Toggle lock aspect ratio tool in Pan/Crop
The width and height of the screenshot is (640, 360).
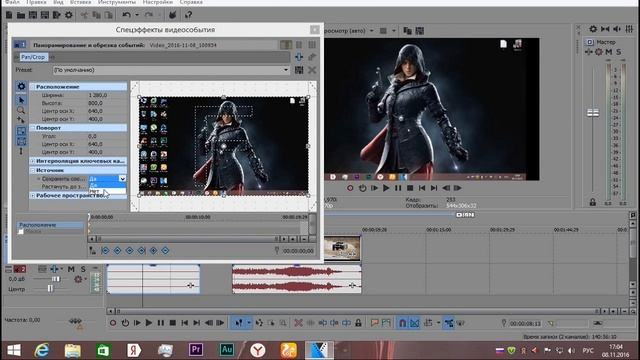click(x=21, y=131)
